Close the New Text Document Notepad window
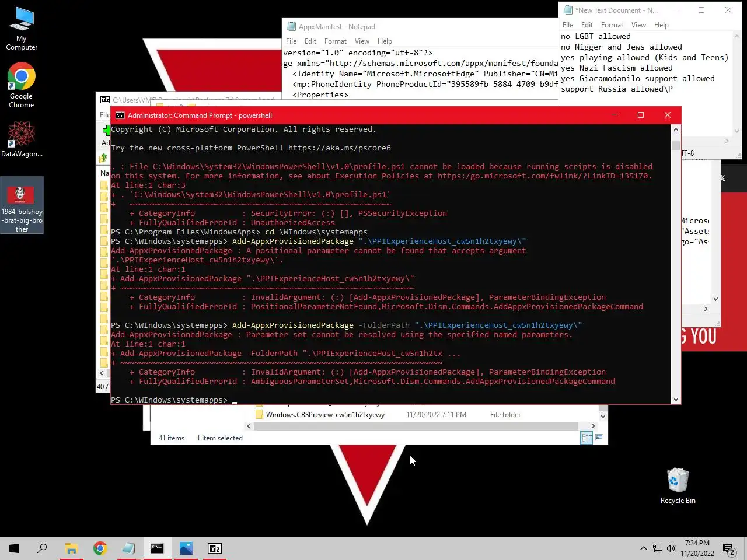 click(x=728, y=10)
